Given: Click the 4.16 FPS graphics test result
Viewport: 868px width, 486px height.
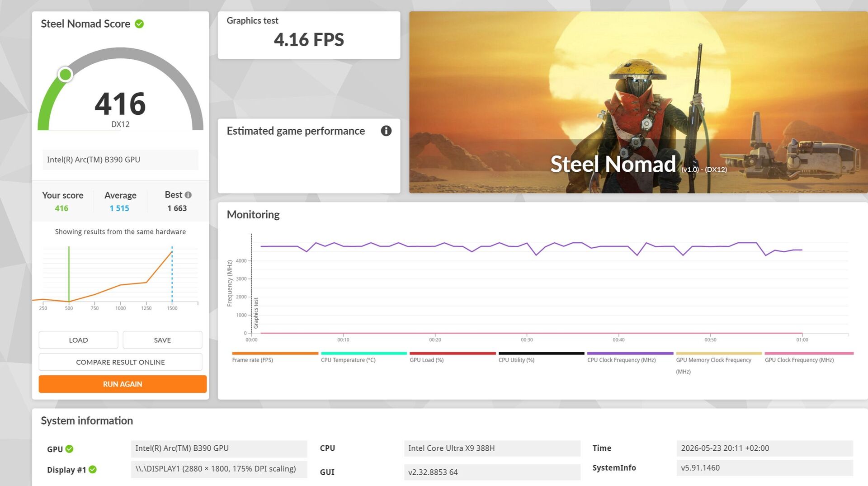Looking at the screenshot, I should click(x=309, y=40).
